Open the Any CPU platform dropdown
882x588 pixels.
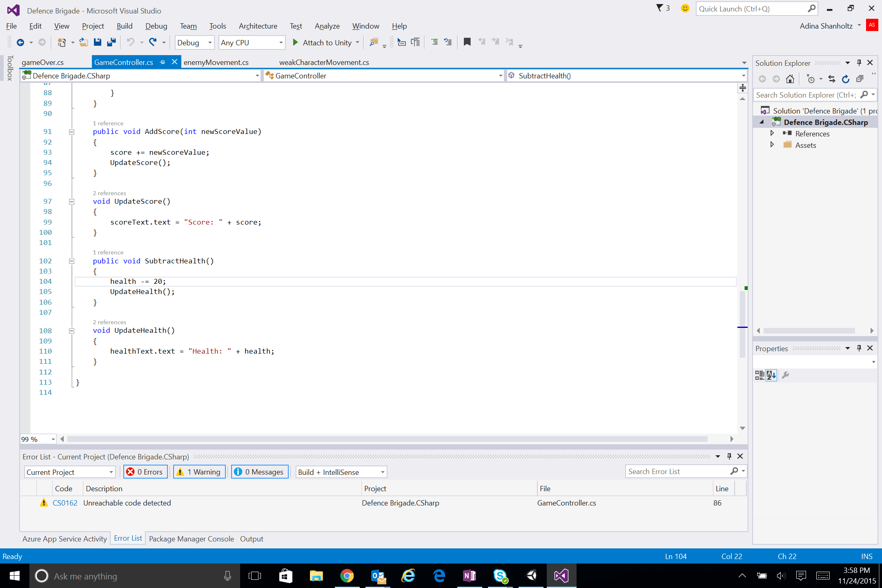(x=252, y=42)
